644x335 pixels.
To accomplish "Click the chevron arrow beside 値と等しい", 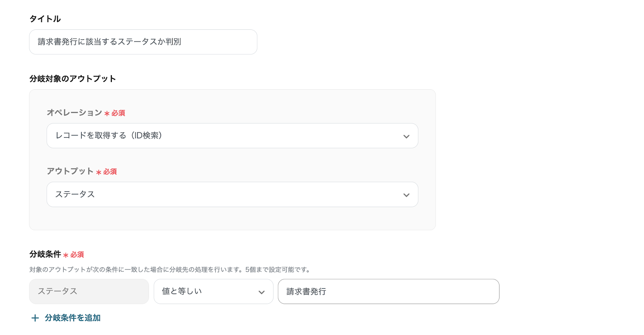I will point(262,292).
